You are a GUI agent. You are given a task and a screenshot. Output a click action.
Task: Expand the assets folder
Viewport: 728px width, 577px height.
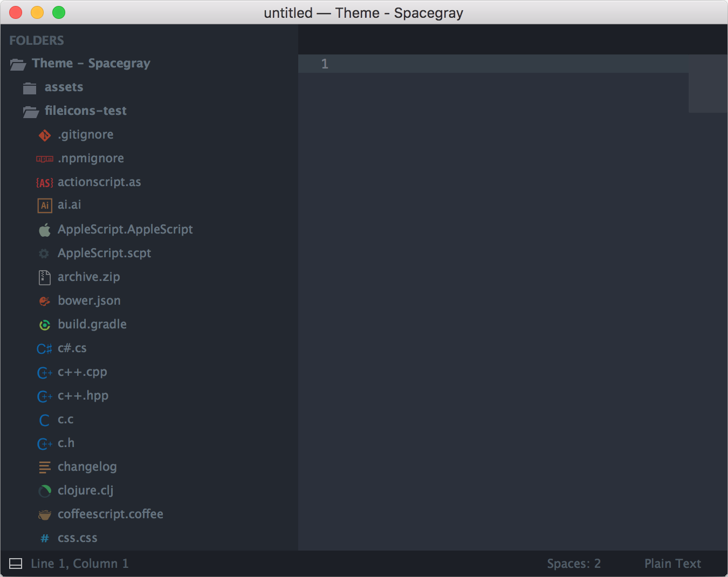[30, 88]
